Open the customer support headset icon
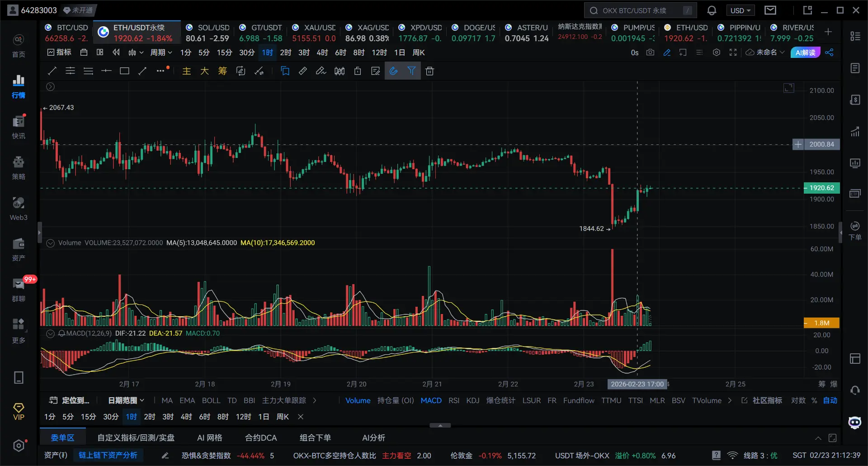The height and width of the screenshot is (466, 868). click(855, 390)
